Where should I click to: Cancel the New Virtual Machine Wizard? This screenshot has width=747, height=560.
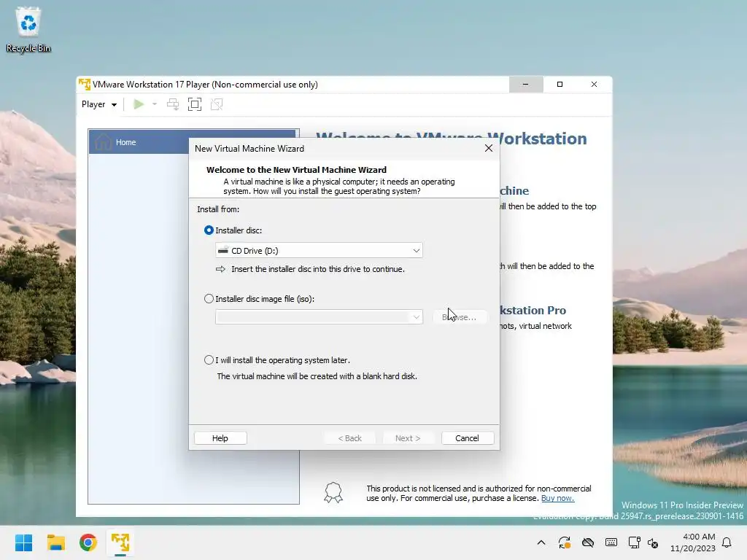(x=467, y=438)
